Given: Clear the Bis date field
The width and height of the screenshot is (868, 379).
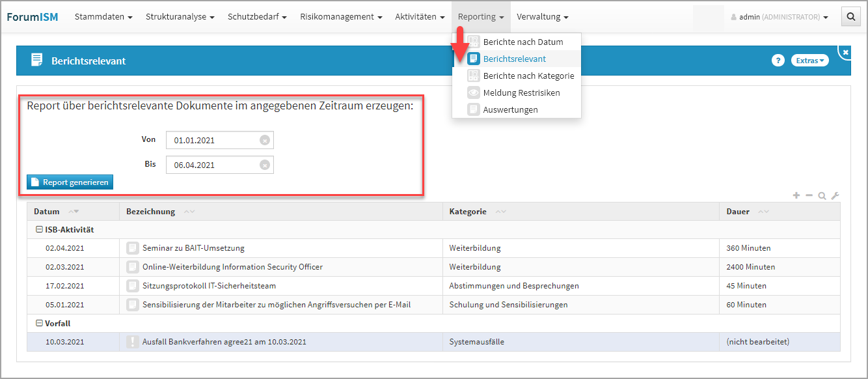Looking at the screenshot, I should pos(264,165).
